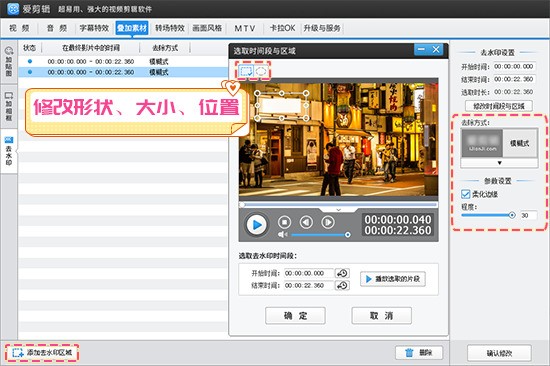Expand the chevron below the preview
The width and height of the screenshot is (550, 366).
tap(338, 209)
